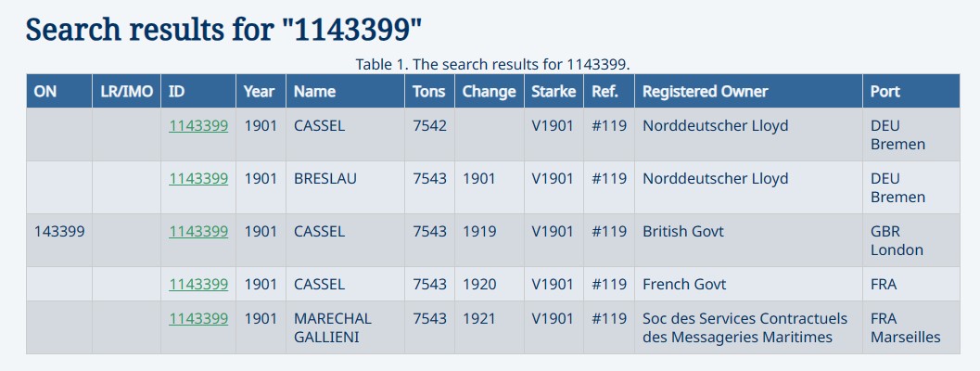This screenshot has height=371, width=980.
Task: Click the Name column header
Action: [x=314, y=91]
